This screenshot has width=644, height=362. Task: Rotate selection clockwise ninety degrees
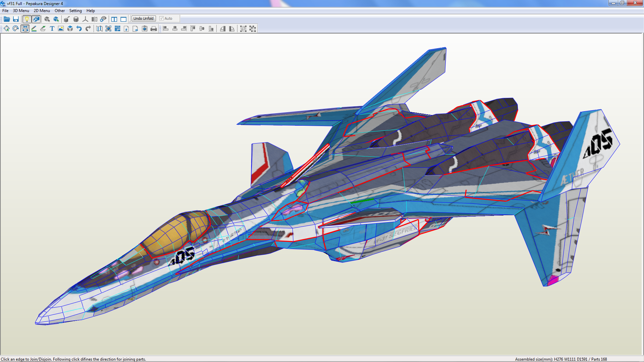pyautogui.click(x=232, y=28)
